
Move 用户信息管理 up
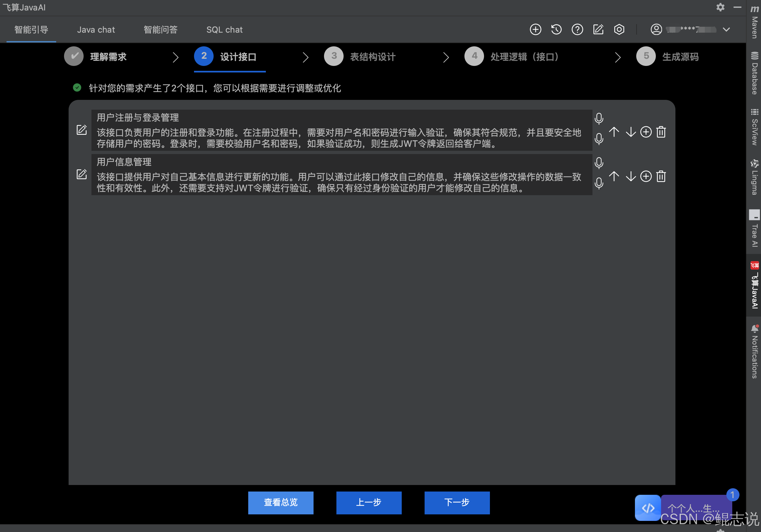point(614,176)
